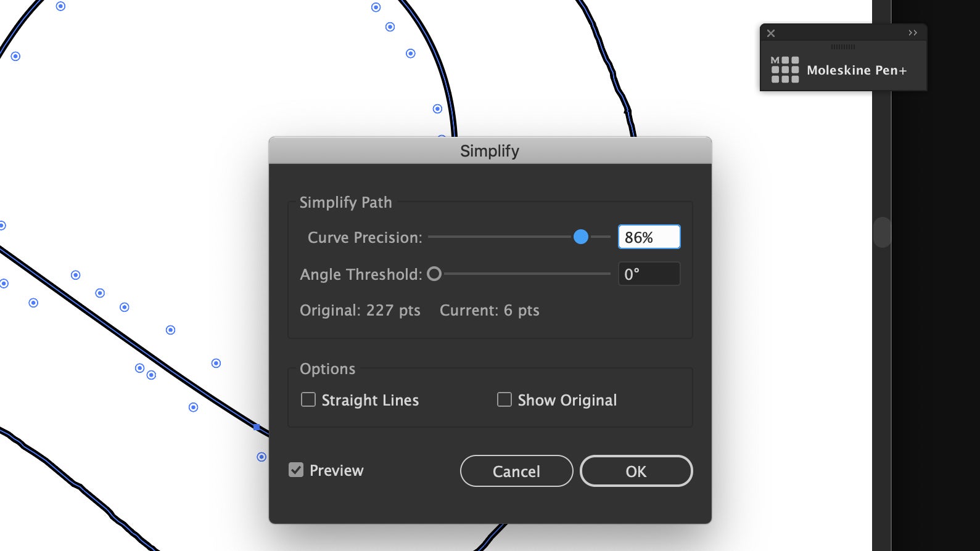Enable the Show Original checkbox

point(504,400)
